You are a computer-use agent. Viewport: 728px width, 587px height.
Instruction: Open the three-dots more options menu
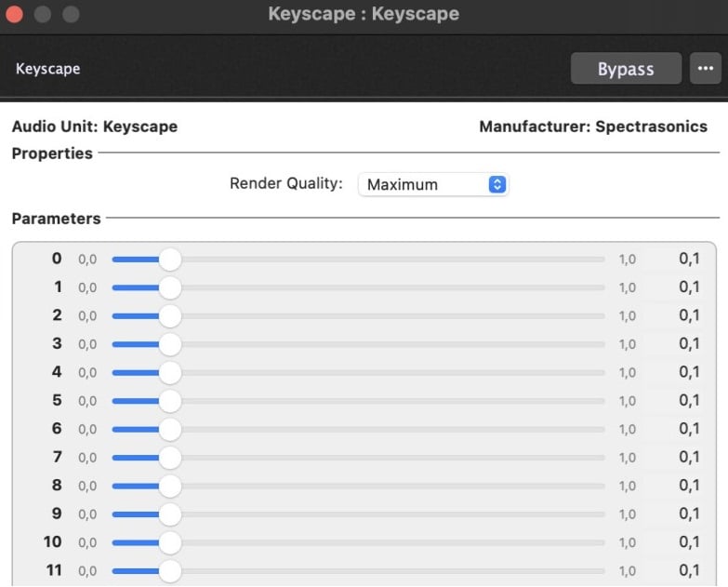[706, 68]
